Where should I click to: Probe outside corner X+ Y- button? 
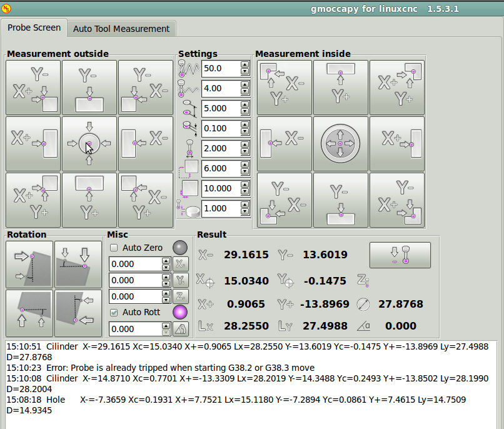(x=33, y=88)
